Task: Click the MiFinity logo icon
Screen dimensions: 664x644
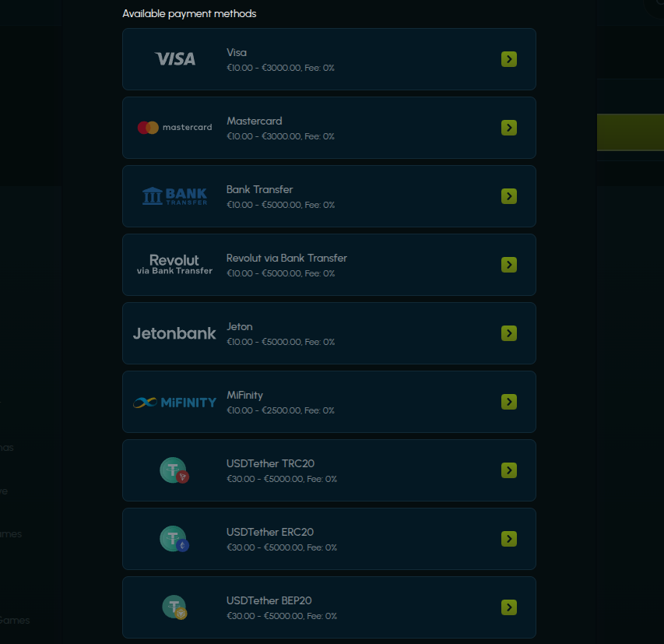Action: [174, 402]
